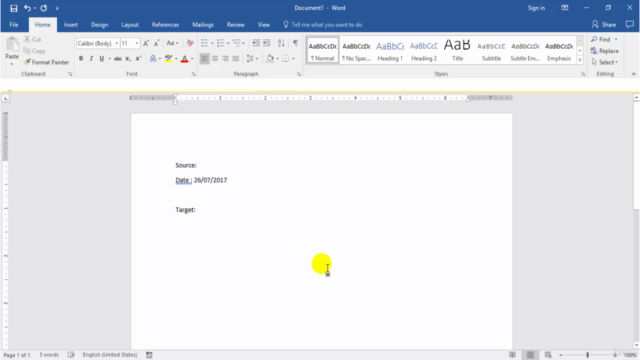Insert a bulleted list
Image resolution: width=640 pixels, height=360 pixels.
point(204,43)
